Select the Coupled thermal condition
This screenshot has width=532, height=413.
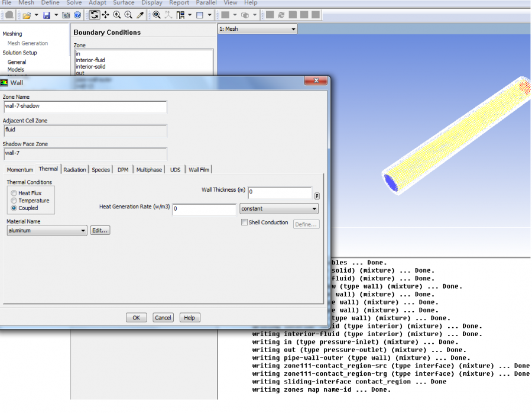[x=14, y=208]
